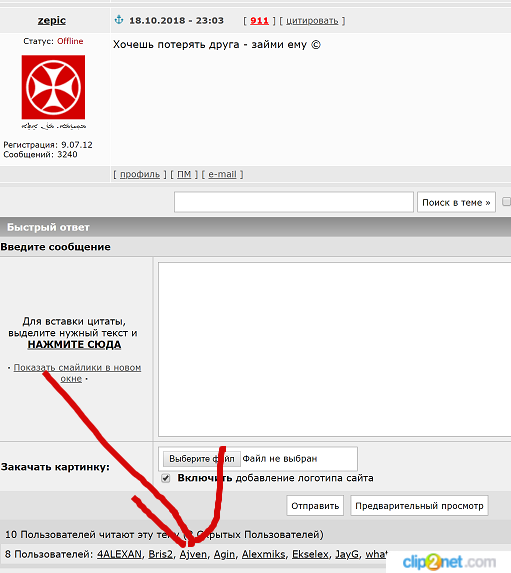
Task: Open zepic's user profile name link
Action: 52,20
